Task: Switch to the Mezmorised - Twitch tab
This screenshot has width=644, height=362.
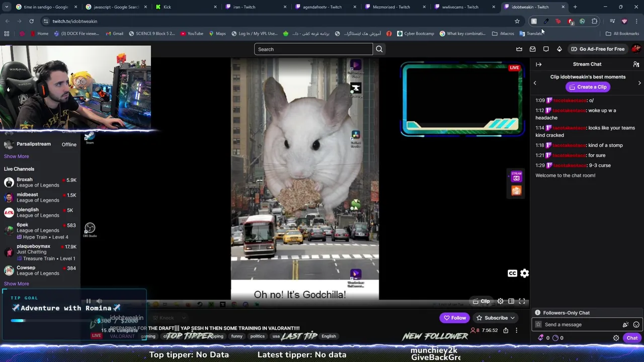Action: pos(395,7)
